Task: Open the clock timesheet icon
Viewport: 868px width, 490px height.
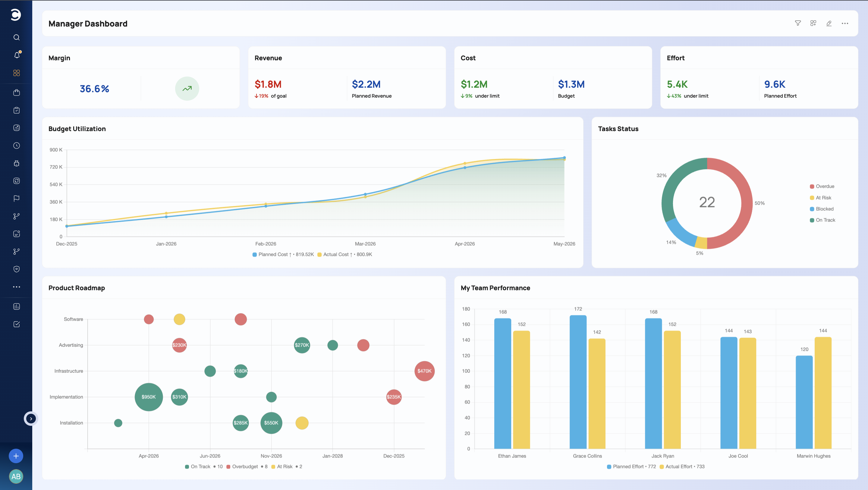Action: (x=17, y=146)
